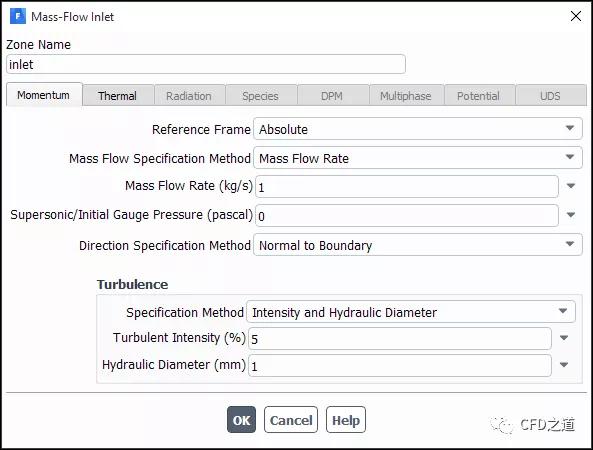
Task: Open the Direction Specification Method dropdown
Action: (418, 245)
